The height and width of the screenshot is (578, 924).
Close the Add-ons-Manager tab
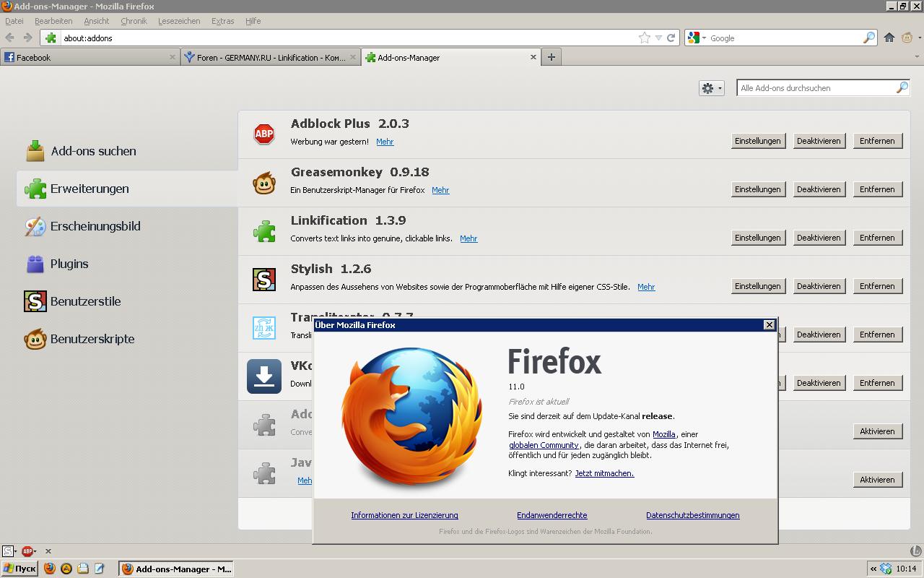[x=533, y=57]
